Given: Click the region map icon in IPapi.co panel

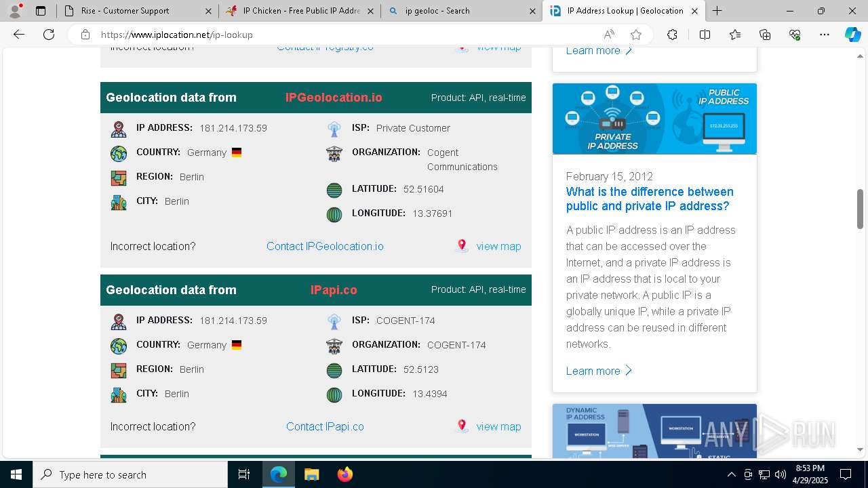Looking at the screenshot, I should (119, 371).
